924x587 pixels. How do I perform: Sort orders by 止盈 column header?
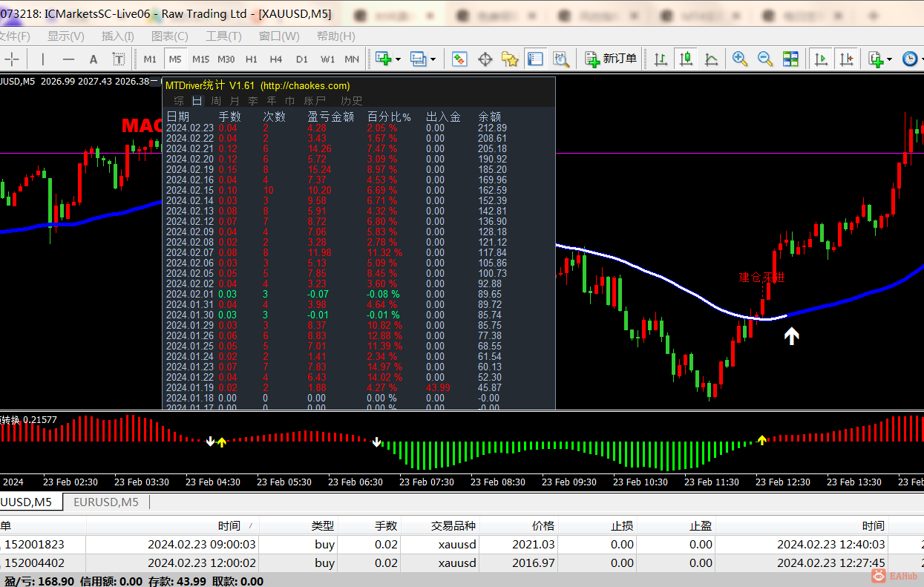700,525
